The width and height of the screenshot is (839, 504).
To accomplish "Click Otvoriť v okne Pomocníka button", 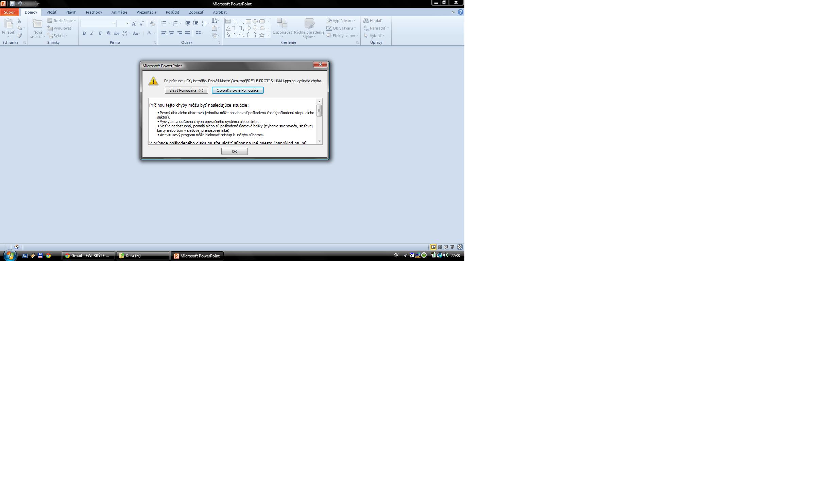I will pyautogui.click(x=238, y=90).
